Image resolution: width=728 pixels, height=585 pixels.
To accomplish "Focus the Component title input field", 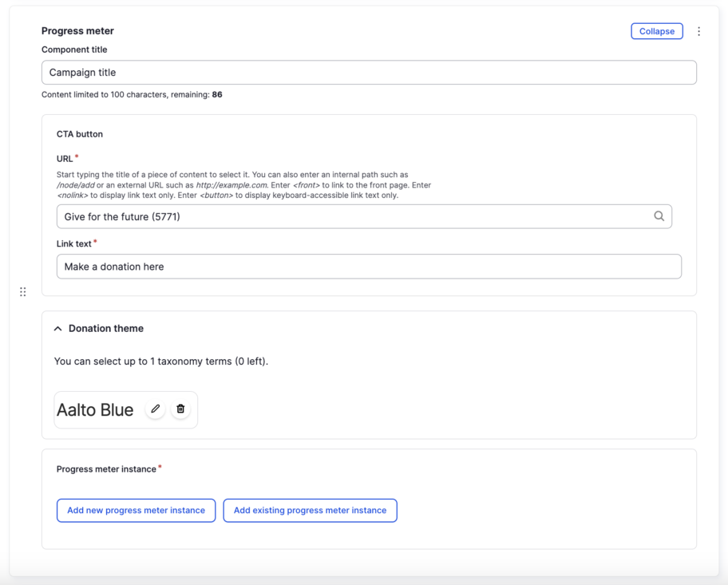I will click(369, 73).
